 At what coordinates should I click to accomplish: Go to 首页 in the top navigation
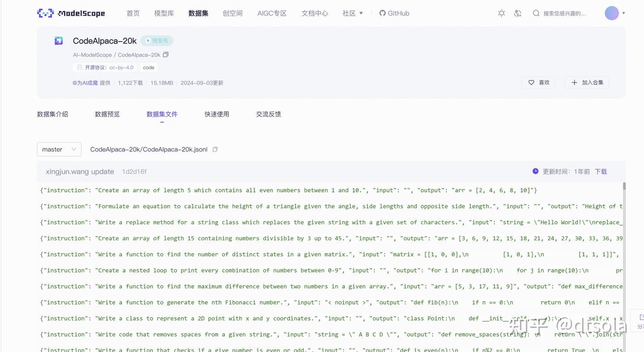(133, 13)
